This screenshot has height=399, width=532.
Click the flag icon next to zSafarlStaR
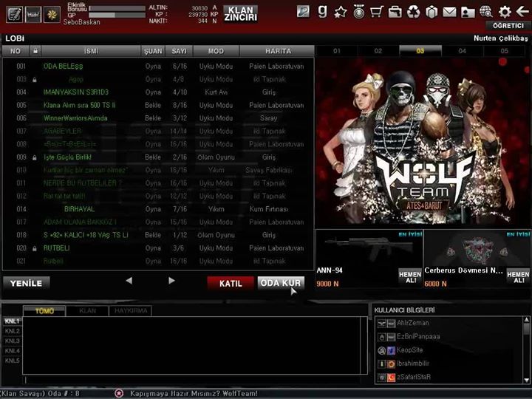coord(391,378)
